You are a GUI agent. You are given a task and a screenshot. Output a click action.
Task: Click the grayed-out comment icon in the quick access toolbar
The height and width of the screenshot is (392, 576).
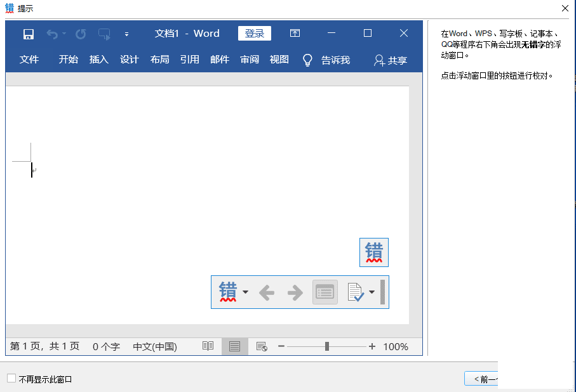[104, 34]
